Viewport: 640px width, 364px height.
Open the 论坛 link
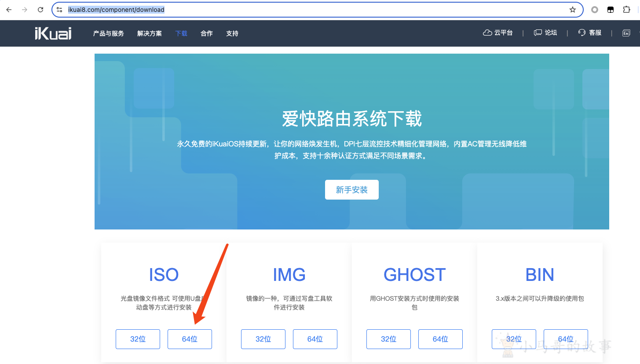point(551,33)
